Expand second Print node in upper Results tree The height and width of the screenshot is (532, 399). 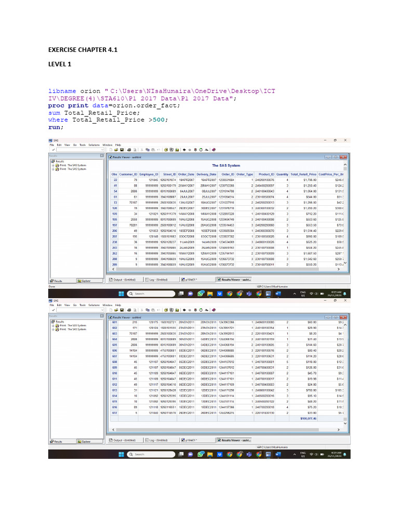(x=53, y=169)
